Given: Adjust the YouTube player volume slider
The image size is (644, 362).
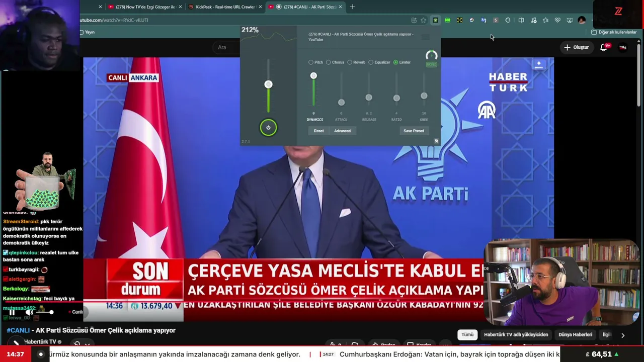Looking at the screenshot, I should coord(44,312).
